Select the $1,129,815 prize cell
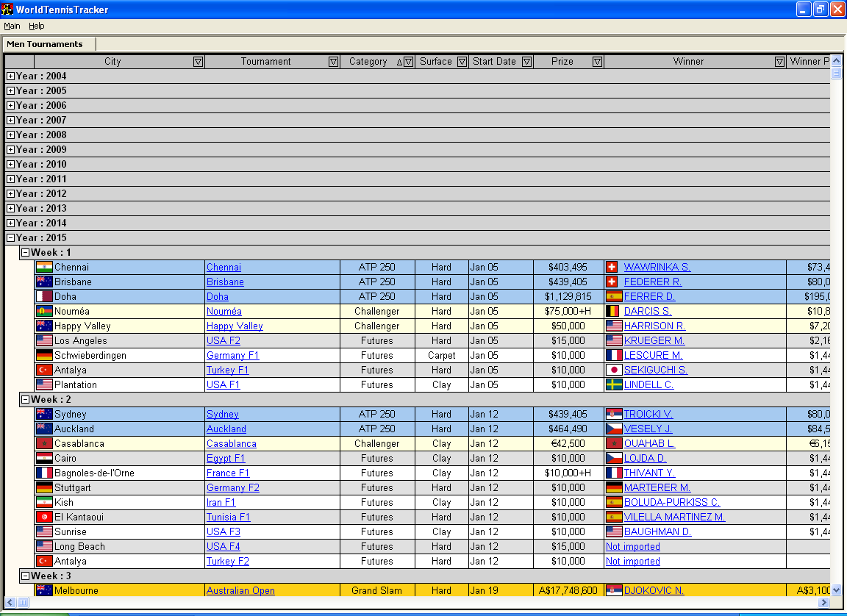 pyautogui.click(x=568, y=296)
